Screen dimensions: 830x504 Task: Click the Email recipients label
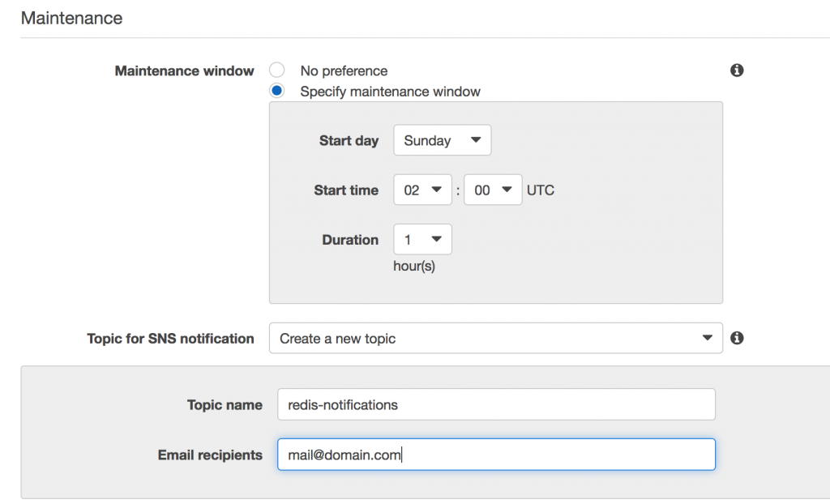coord(210,455)
